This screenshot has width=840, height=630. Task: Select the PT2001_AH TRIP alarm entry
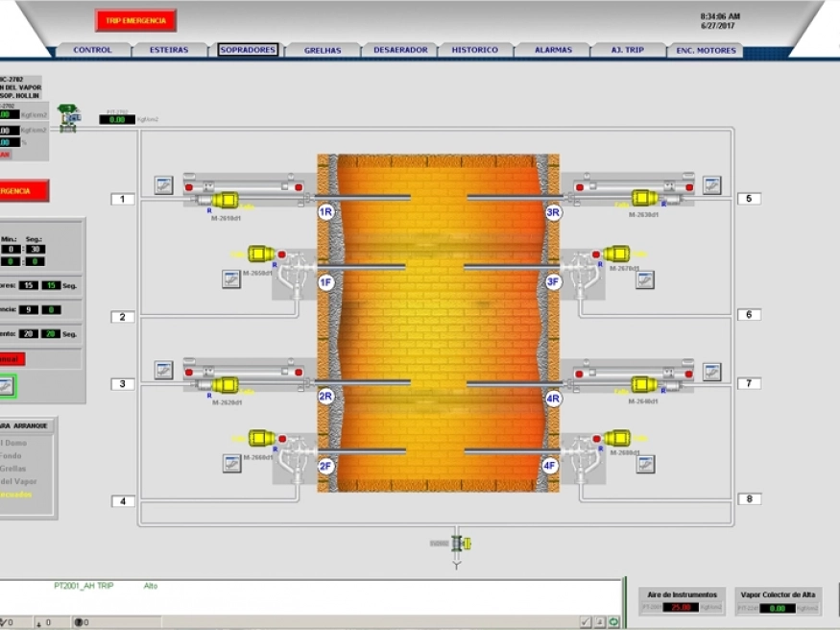pos(84,586)
